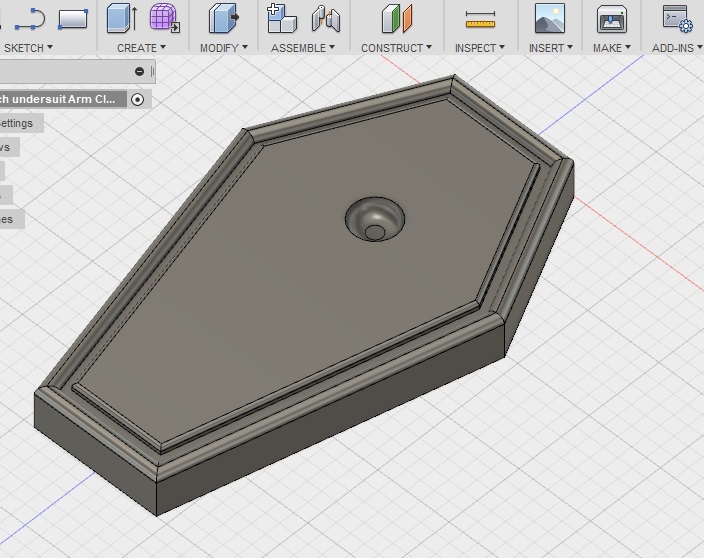Click the circular hole on the model

[375, 220]
